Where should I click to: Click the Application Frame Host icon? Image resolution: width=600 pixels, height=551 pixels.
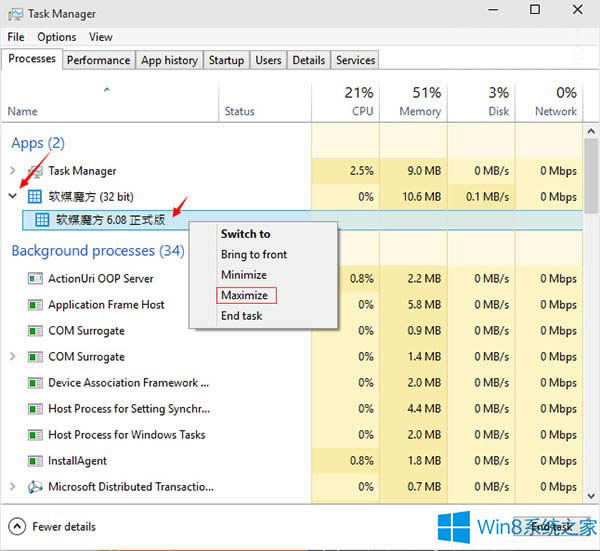(x=35, y=305)
